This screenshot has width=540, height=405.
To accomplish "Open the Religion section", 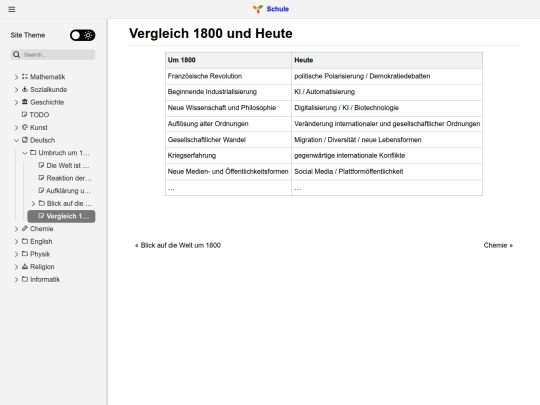I will click(42, 267).
